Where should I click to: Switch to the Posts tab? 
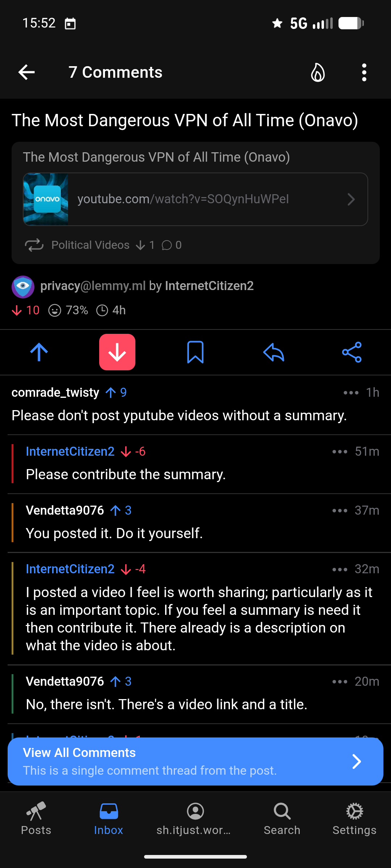point(36,819)
